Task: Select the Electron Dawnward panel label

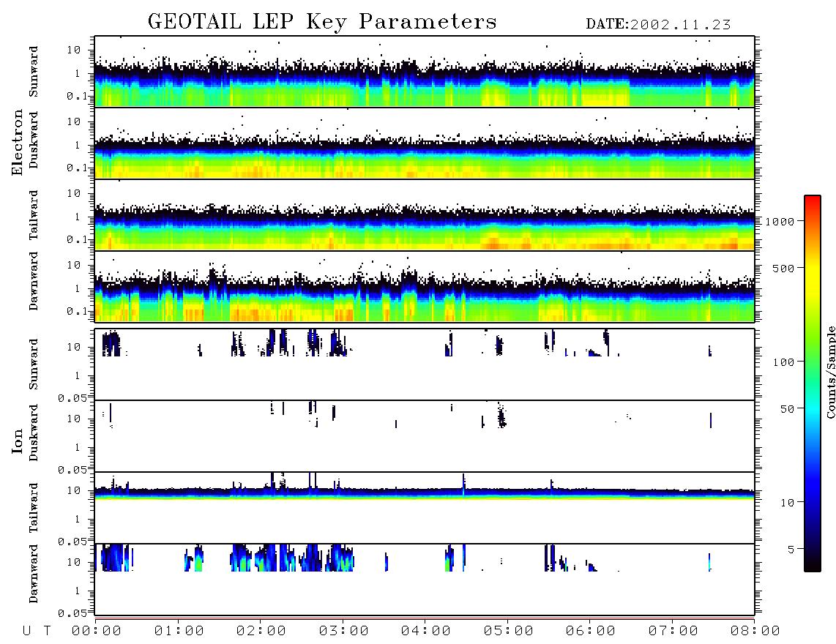Action: click(33, 281)
